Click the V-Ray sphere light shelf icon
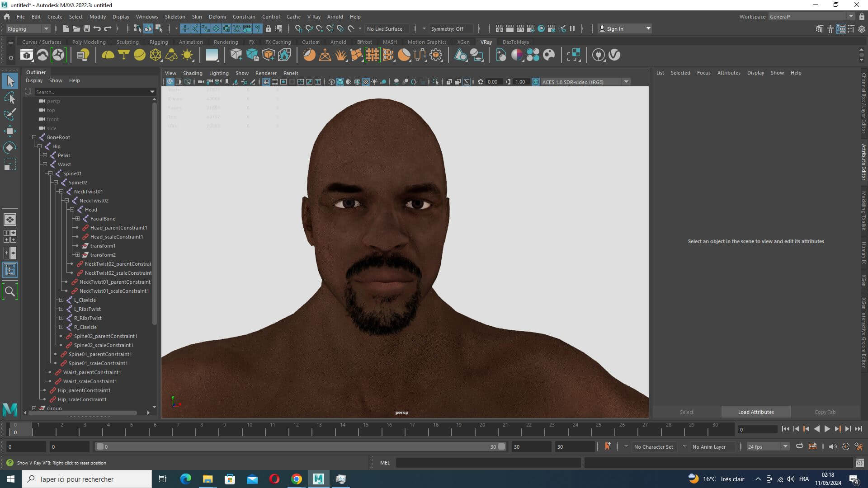 140,55
